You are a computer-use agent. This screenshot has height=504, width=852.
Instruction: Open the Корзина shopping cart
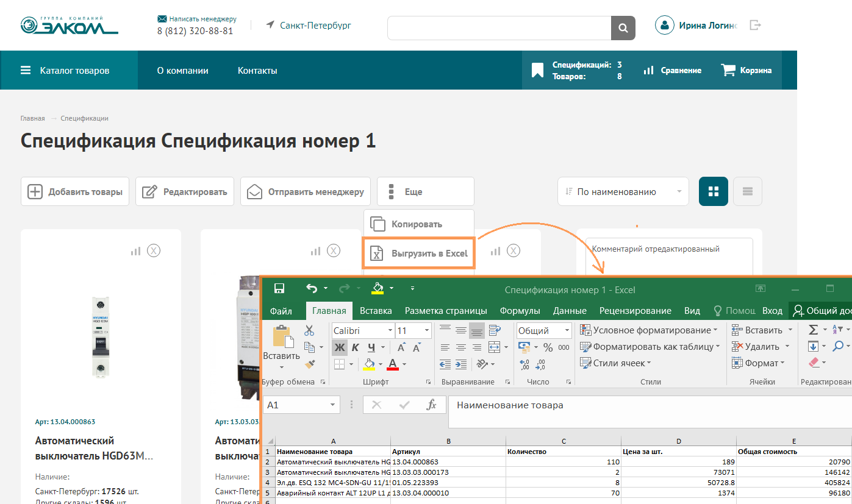(x=746, y=71)
